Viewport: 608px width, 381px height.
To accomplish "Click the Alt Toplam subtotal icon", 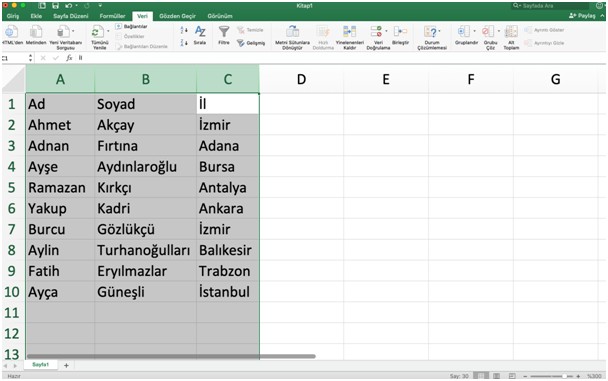I will pyautogui.click(x=511, y=31).
